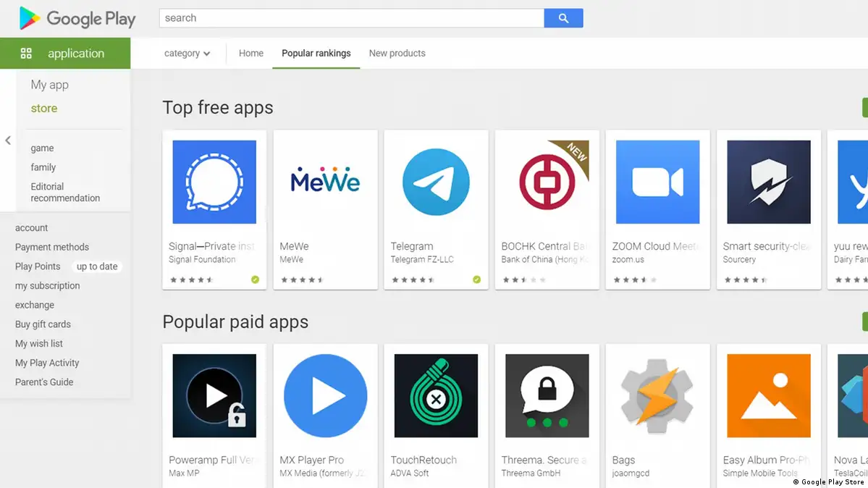The height and width of the screenshot is (488, 868).
Task: Open the BOCHK Central Bank icon
Action: coord(547,182)
